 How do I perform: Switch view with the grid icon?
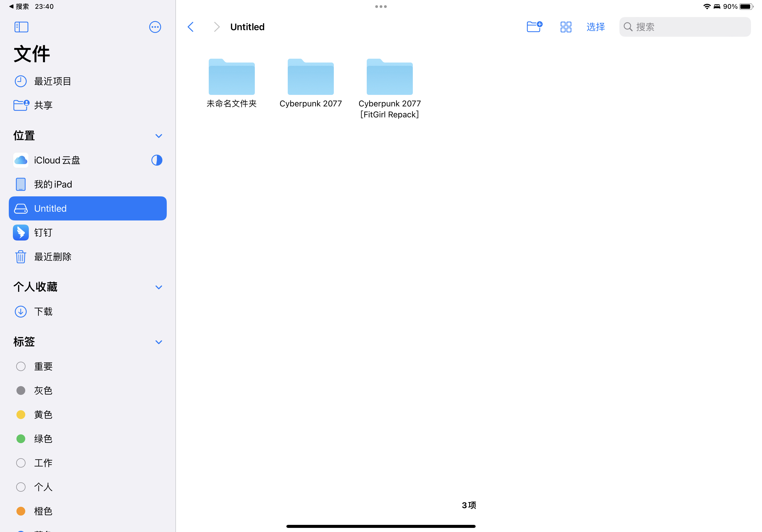566,27
